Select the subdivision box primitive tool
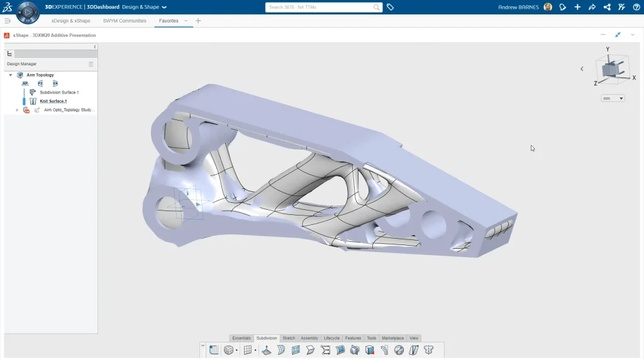The width and height of the screenshot is (644, 360). click(229, 350)
